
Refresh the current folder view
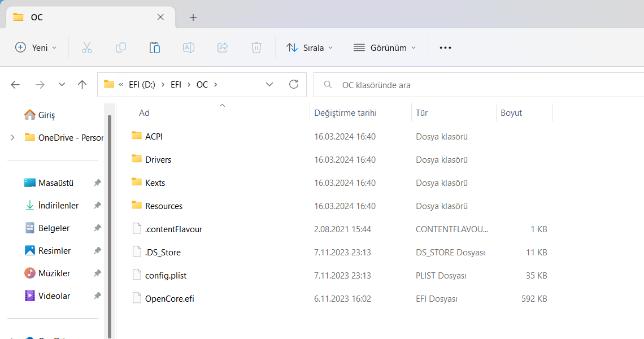click(x=293, y=85)
